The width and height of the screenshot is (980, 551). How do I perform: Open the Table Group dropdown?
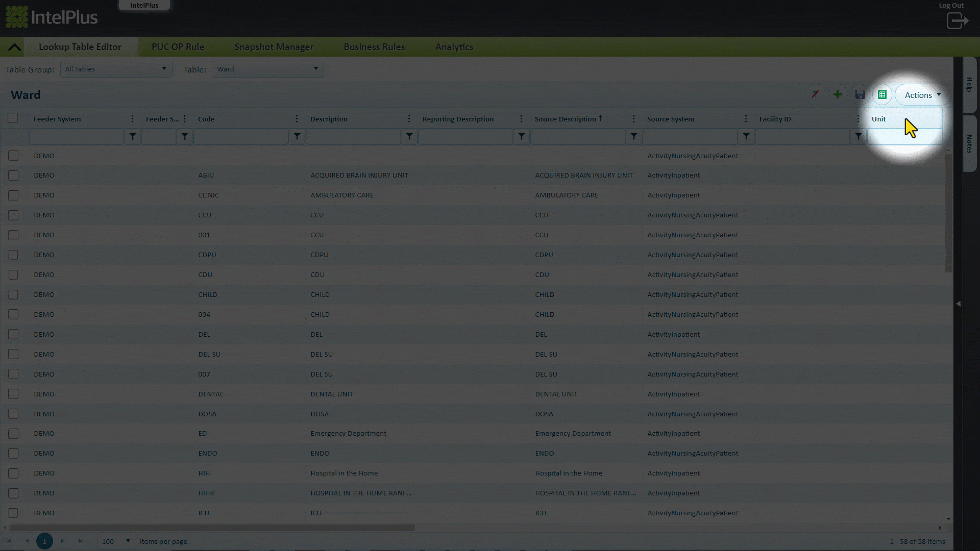point(116,69)
